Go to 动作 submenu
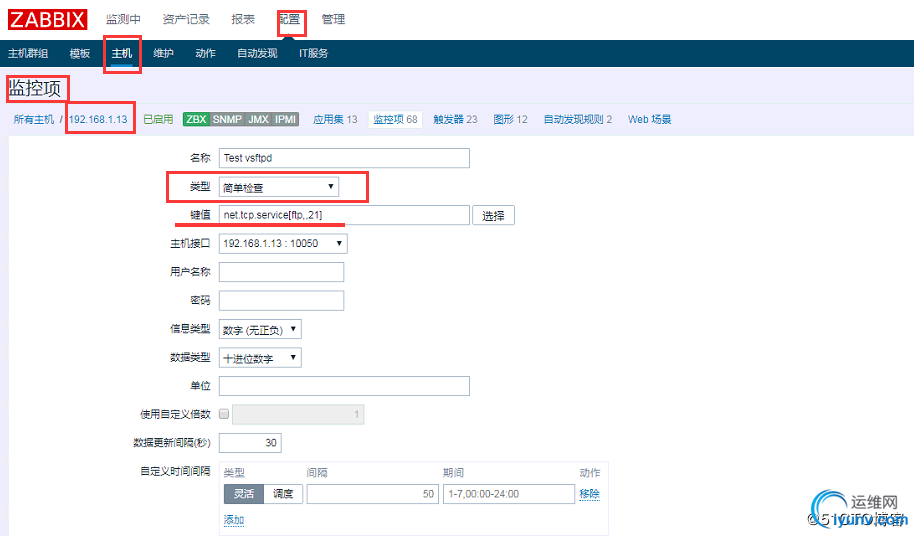 [x=205, y=54]
